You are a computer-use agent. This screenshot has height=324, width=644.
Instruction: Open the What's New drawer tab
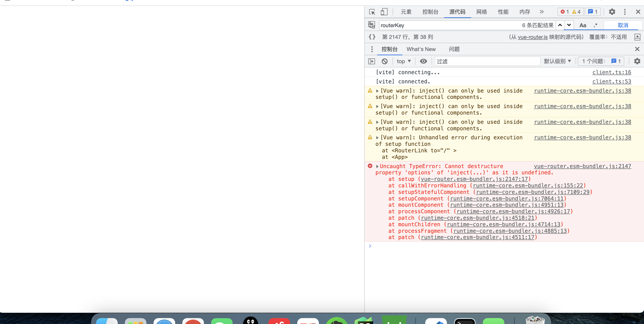tap(421, 49)
